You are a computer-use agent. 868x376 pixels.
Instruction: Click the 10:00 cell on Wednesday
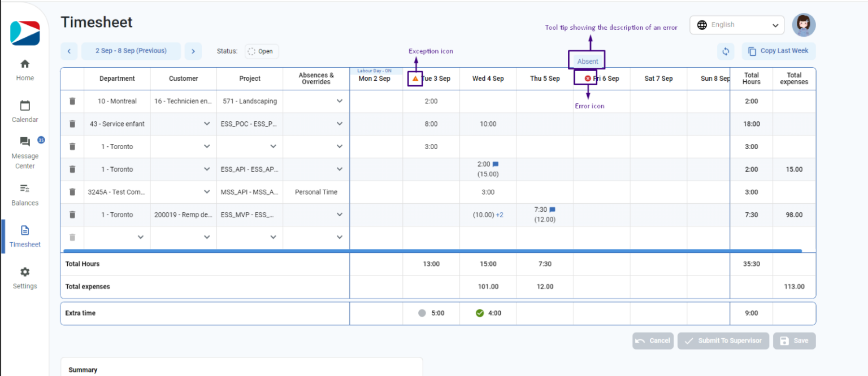pos(488,124)
